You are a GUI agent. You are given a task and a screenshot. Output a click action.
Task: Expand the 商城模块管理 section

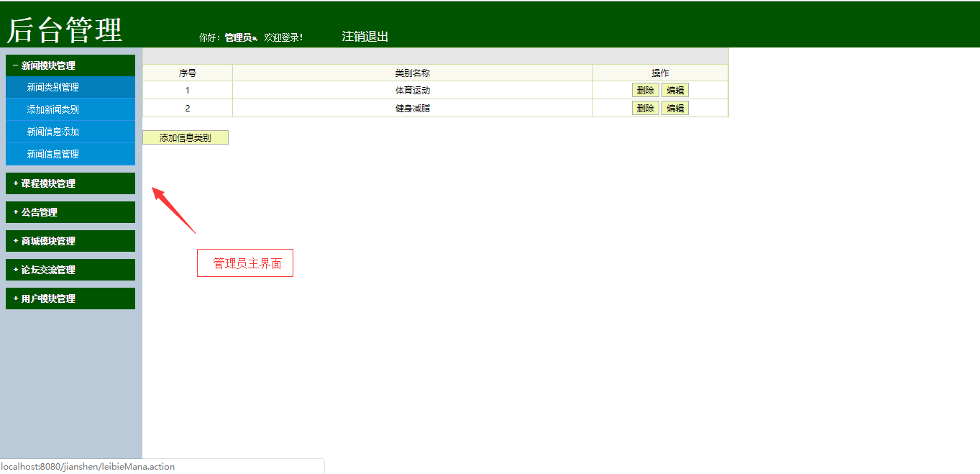pos(70,241)
